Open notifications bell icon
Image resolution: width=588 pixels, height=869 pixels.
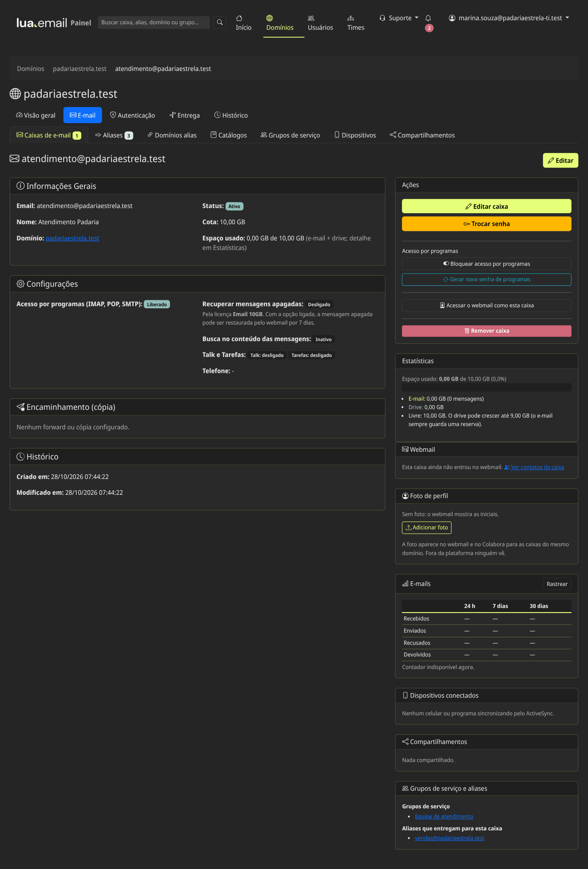(428, 18)
